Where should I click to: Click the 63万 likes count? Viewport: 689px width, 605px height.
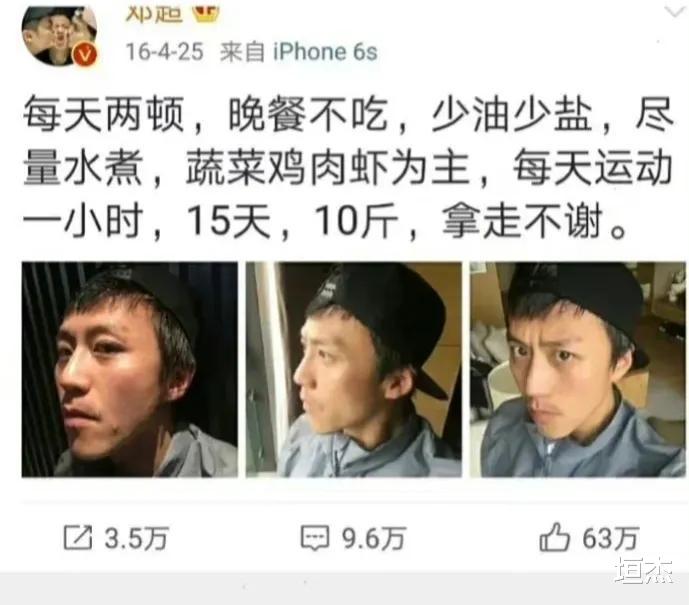(x=610, y=538)
